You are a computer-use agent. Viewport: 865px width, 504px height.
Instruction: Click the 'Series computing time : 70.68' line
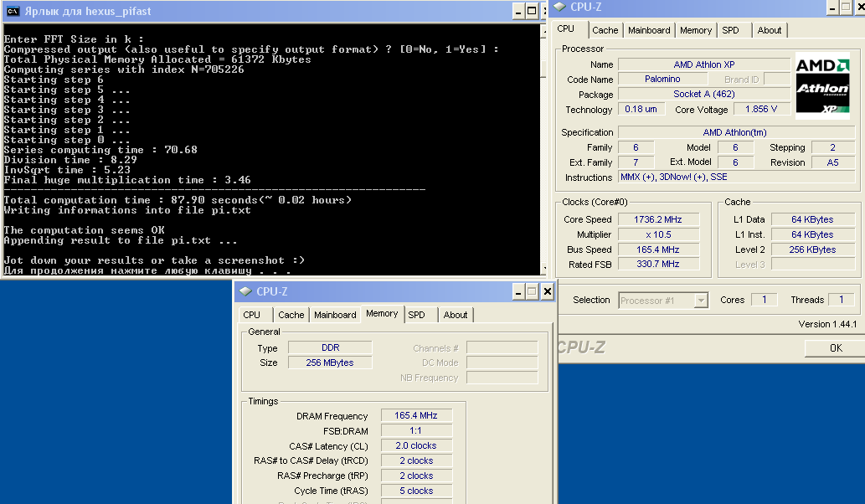(x=100, y=150)
